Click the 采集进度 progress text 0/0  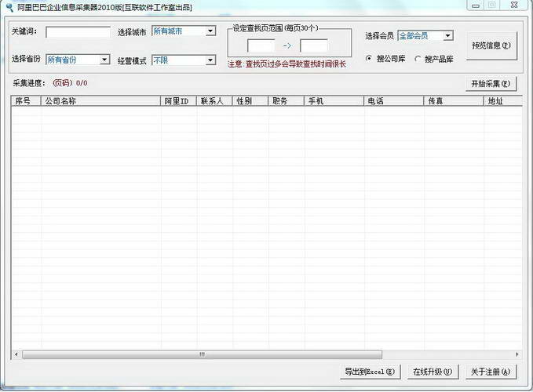[82, 83]
